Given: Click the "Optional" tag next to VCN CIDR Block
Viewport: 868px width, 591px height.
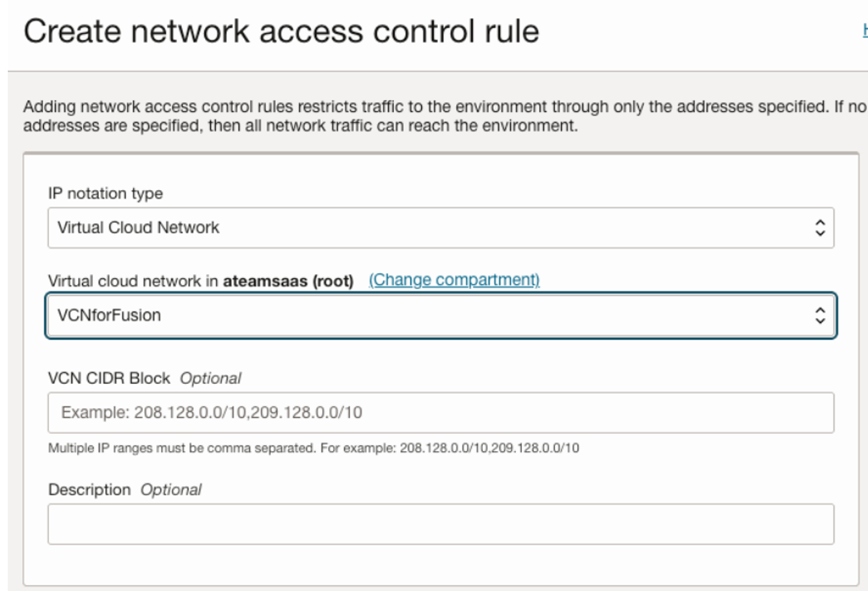Looking at the screenshot, I should pyautogui.click(x=210, y=378).
